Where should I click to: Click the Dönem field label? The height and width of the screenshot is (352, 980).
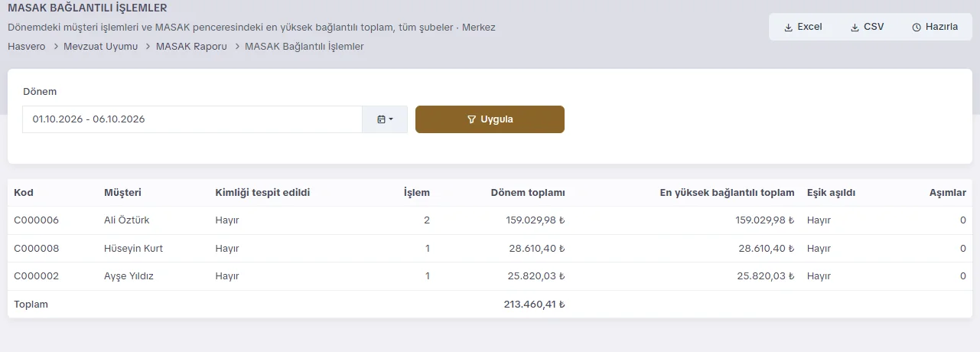pyautogui.click(x=40, y=91)
